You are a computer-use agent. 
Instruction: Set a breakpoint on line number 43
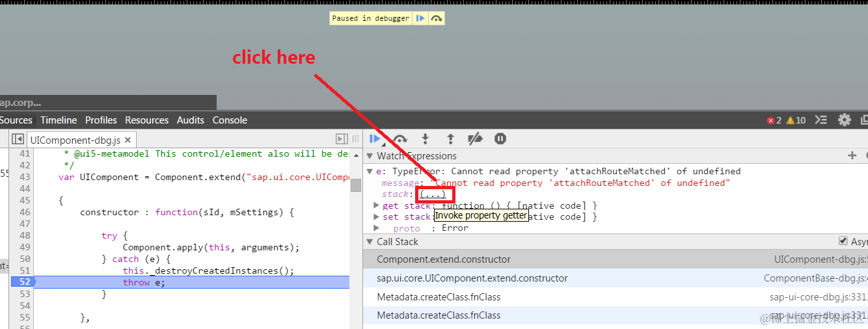point(25,178)
